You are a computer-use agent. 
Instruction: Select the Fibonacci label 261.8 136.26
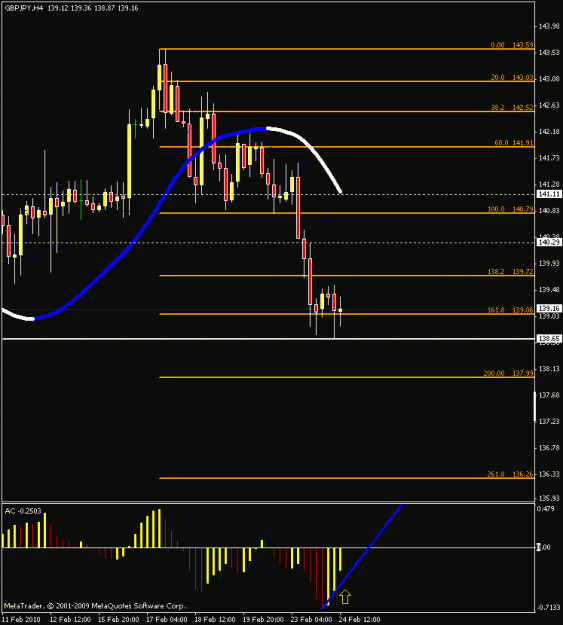pos(510,474)
